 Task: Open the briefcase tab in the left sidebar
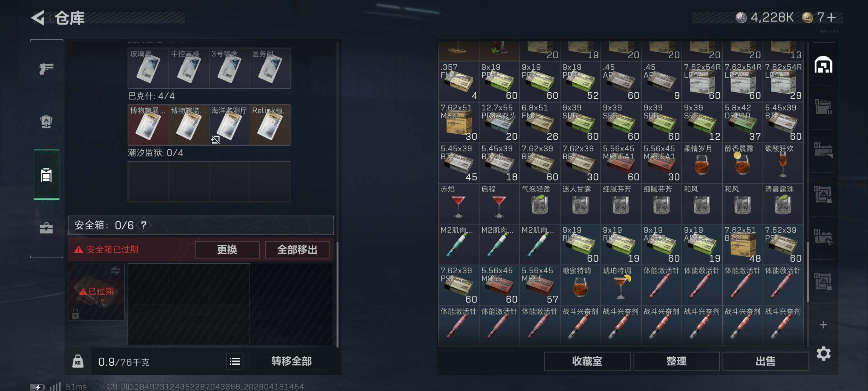[46, 228]
